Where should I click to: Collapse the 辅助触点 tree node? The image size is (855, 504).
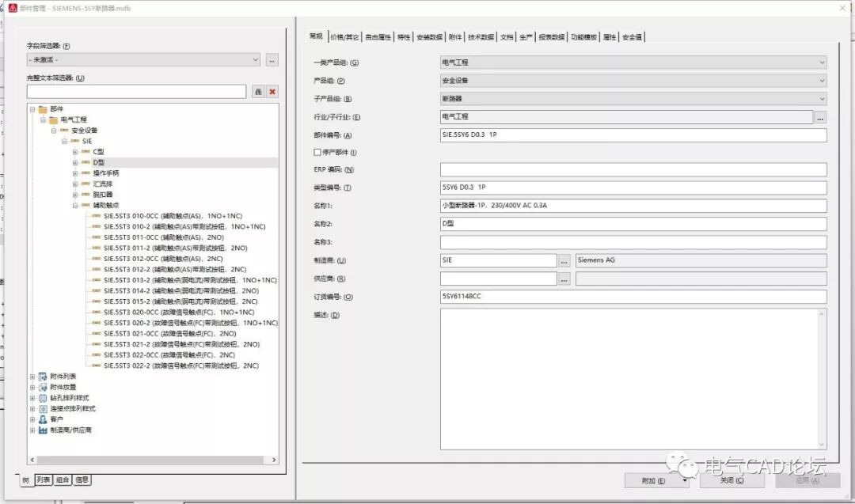pyautogui.click(x=75, y=206)
